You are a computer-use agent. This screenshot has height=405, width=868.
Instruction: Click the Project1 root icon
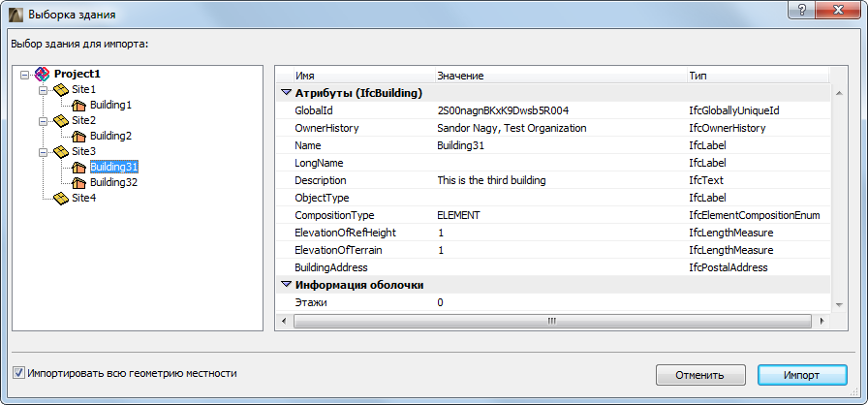click(42, 74)
